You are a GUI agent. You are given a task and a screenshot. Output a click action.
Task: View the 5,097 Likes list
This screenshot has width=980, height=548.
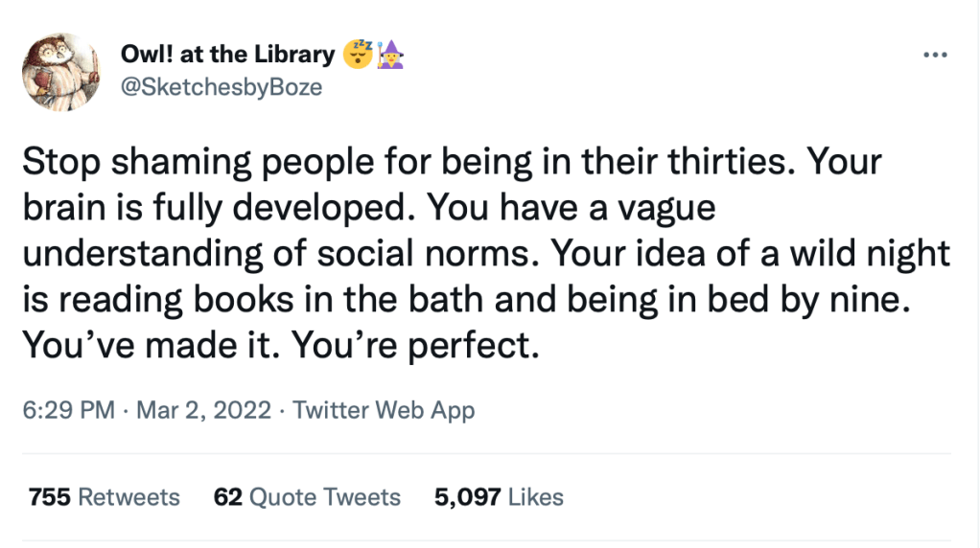click(499, 497)
